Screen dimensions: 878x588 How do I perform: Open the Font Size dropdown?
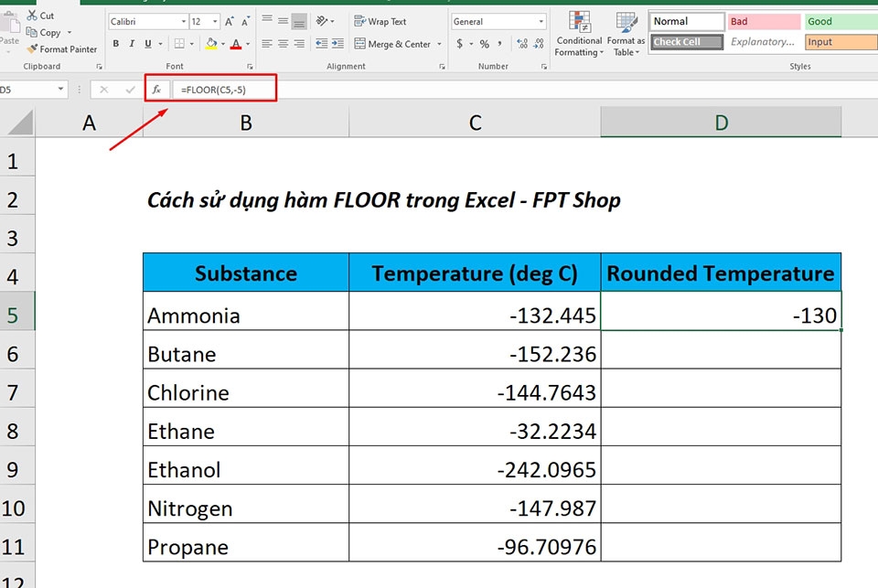coord(203,20)
